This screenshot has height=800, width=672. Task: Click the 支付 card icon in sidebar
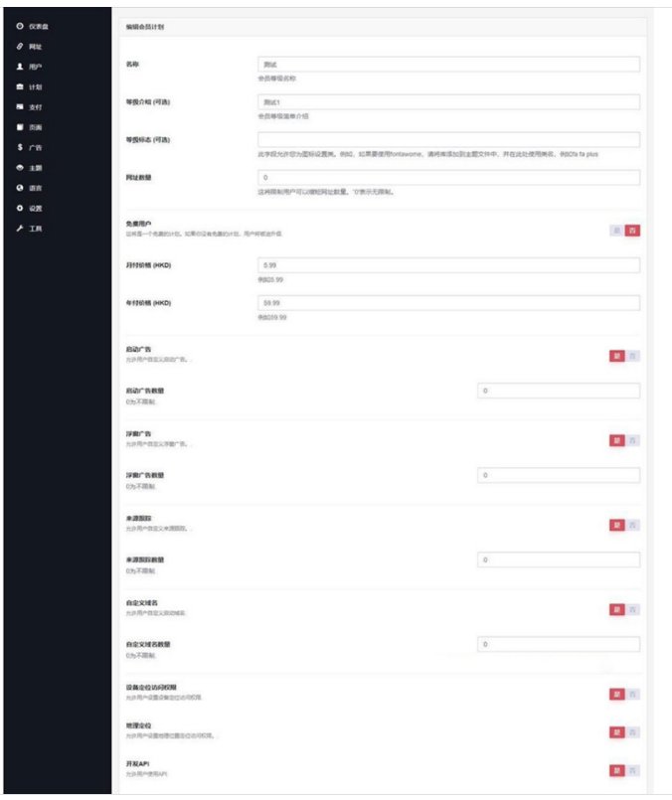pos(20,106)
